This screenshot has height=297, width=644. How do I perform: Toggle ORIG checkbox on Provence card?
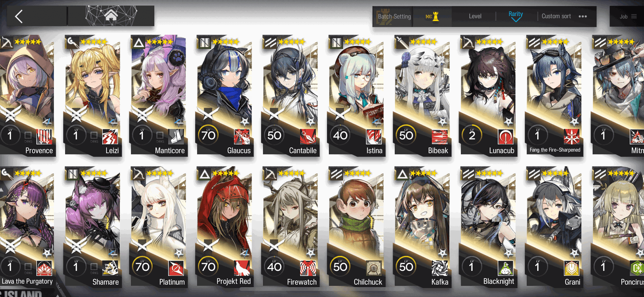point(28,136)
